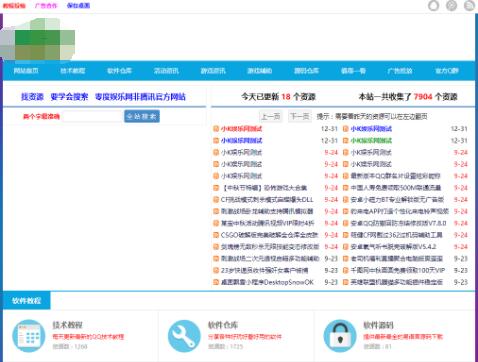The width and height of the screenshot is (478, 362).
Task: Click the orange icon beside the 100天VIP entry
Action: point(346,270)
